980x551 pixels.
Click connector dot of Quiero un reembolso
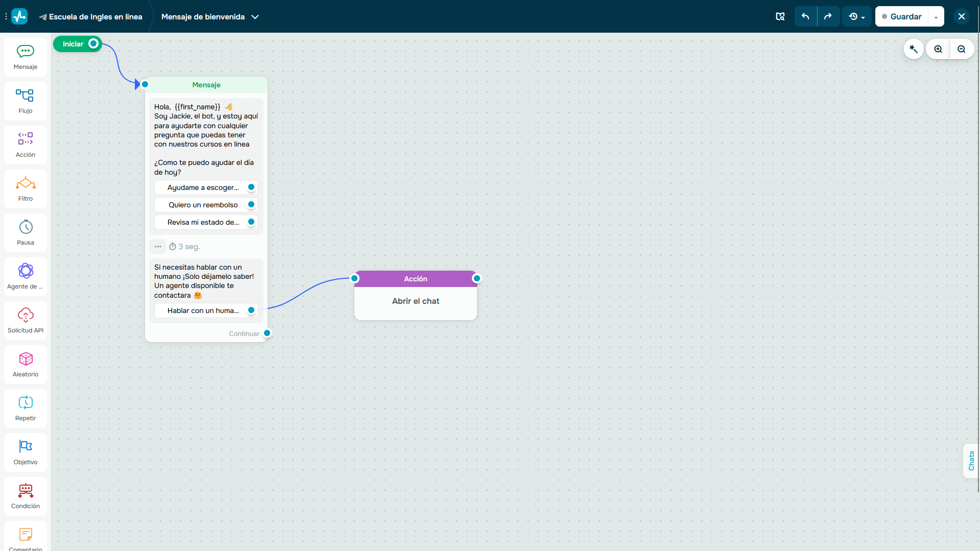251,204
